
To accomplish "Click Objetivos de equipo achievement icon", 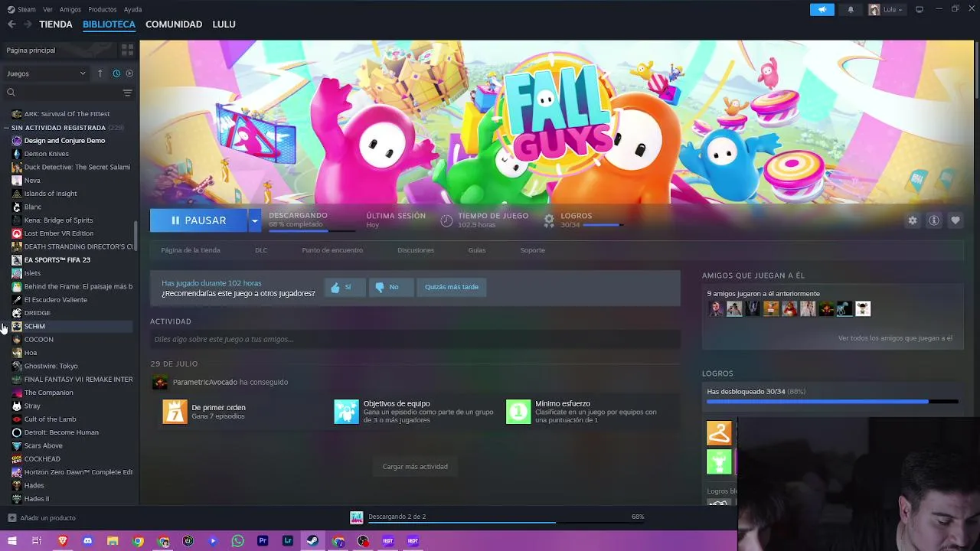I will tap(346, 412).
